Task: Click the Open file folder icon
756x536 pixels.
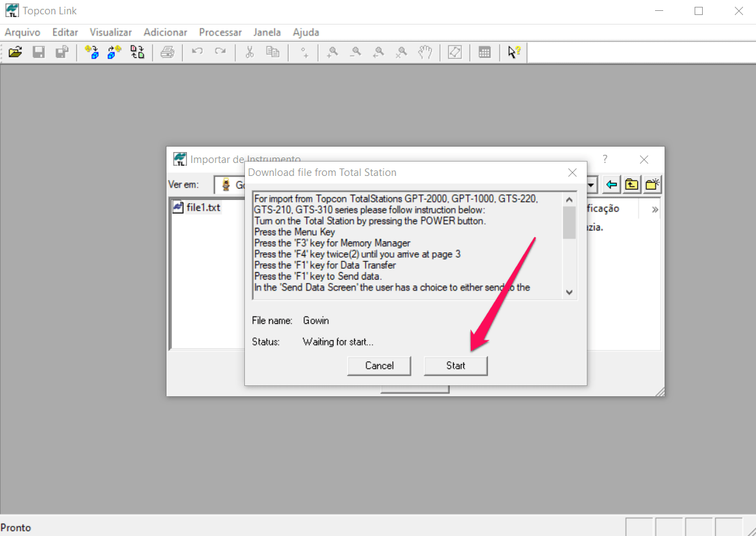Action: [16, 52]
